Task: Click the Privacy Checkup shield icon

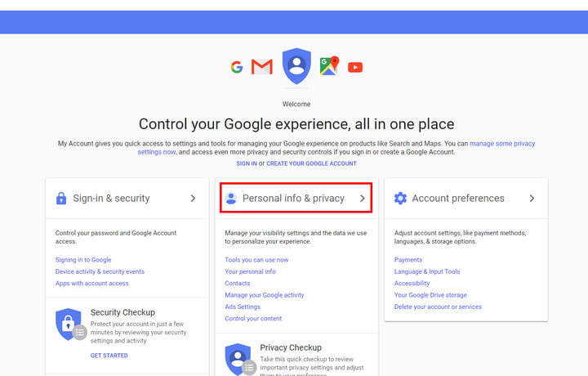Action: [240, 360]
